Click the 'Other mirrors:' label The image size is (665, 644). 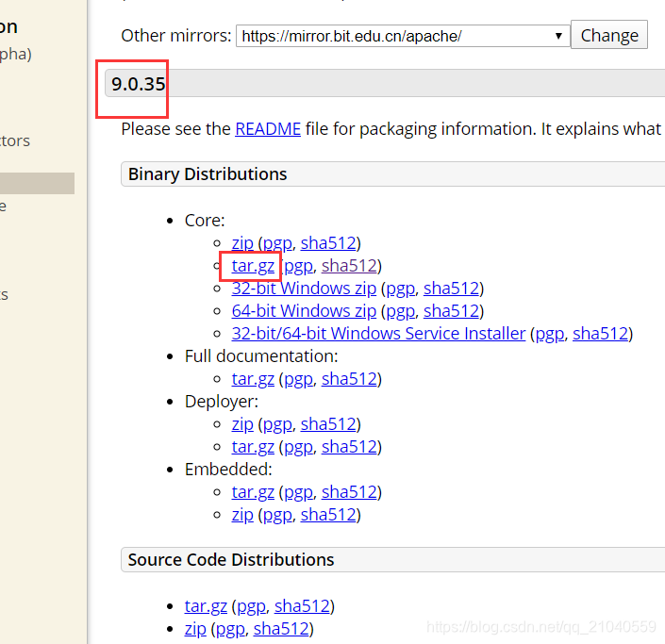(176, 36)
